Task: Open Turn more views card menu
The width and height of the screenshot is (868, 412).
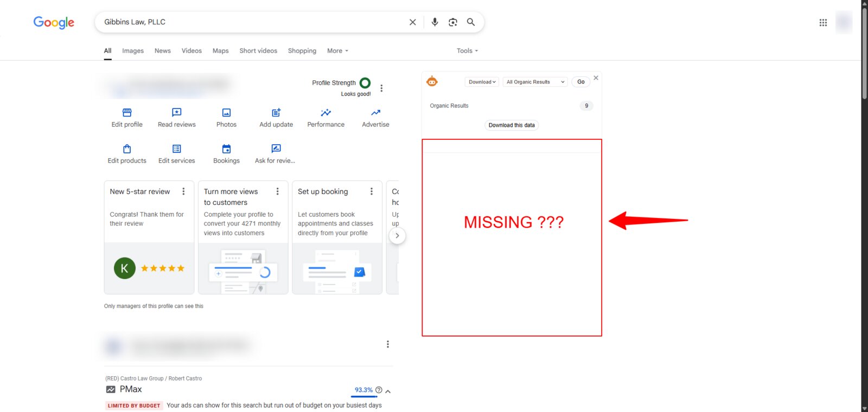Action: (277, 191)
